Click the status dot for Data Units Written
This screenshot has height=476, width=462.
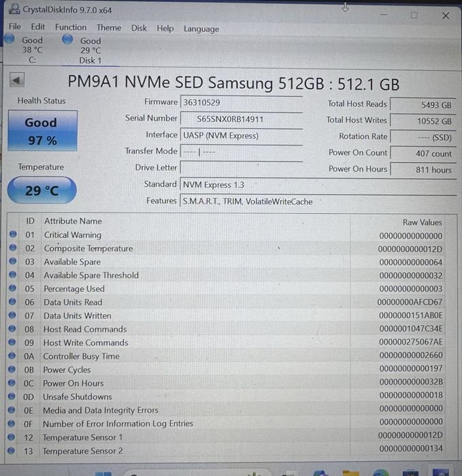coord(12,315)
